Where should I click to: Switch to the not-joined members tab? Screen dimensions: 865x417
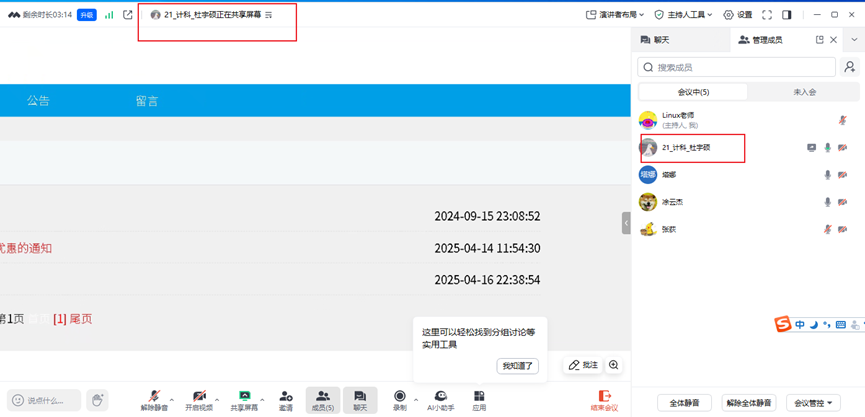click(x=804, y=92)
